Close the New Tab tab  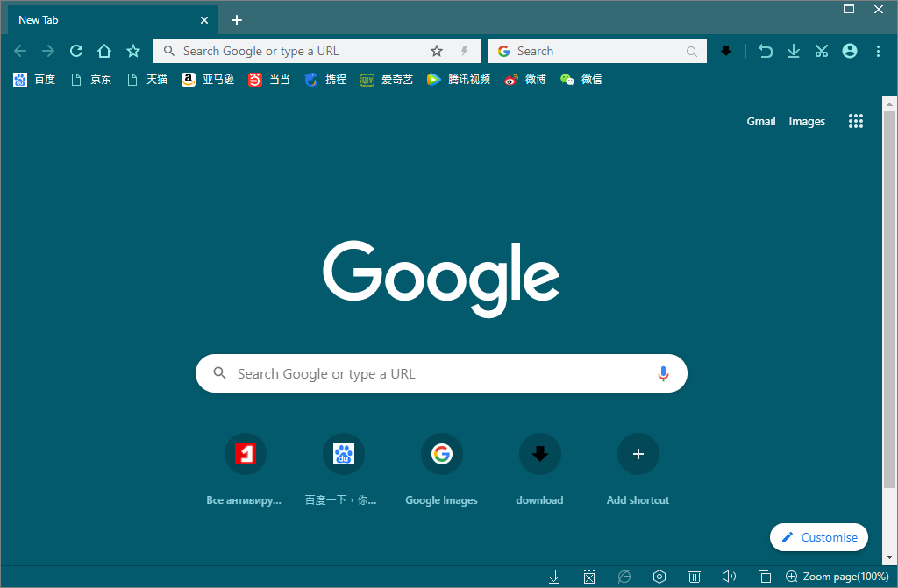coord(203,20)
